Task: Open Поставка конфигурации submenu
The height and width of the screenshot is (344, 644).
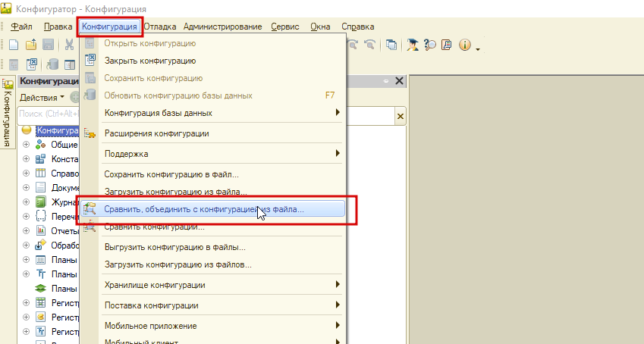Action: click(212, 305)
